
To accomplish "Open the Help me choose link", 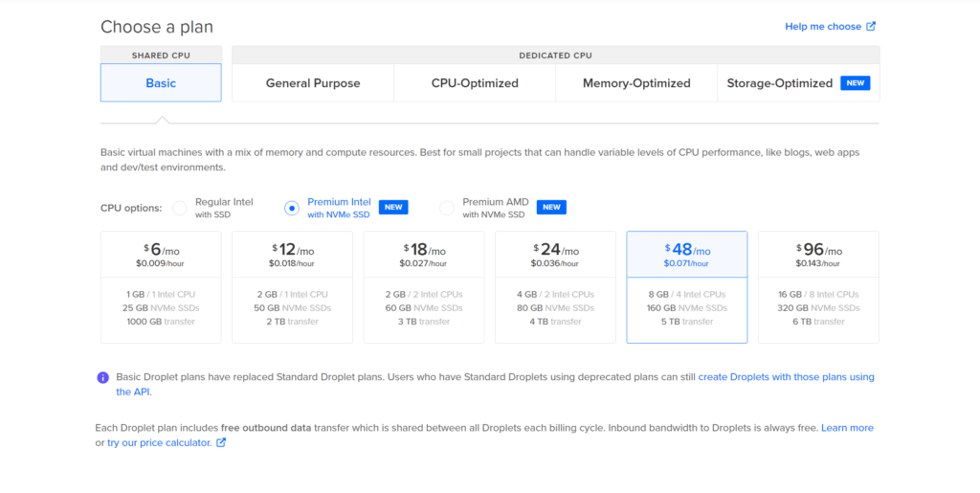I will pos(823,27).
